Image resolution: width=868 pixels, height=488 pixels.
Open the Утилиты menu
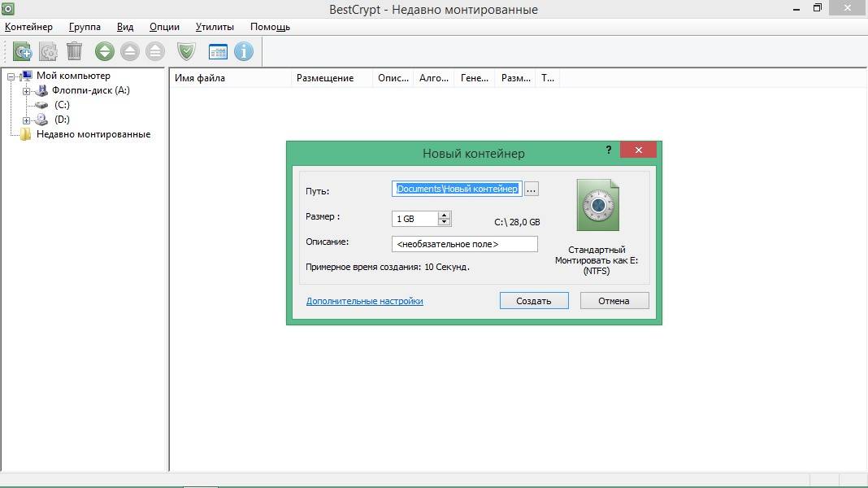pyautogui.click(x=215, y=27)
